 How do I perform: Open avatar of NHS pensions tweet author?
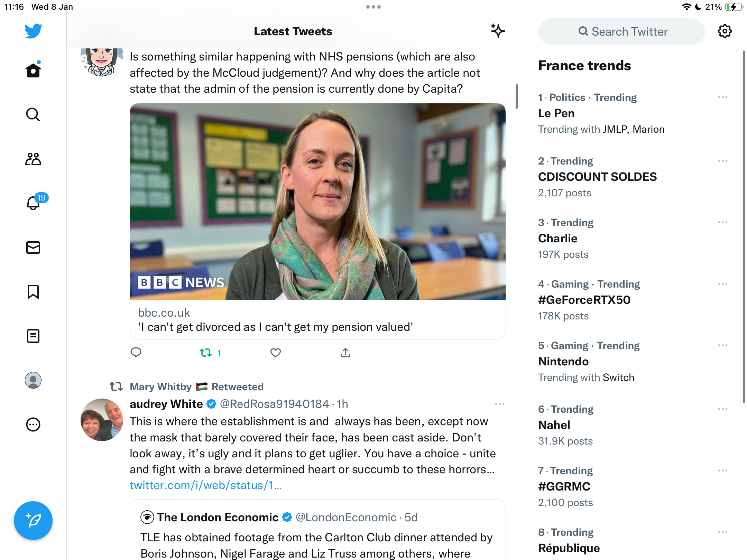click(x=102, y=62)
